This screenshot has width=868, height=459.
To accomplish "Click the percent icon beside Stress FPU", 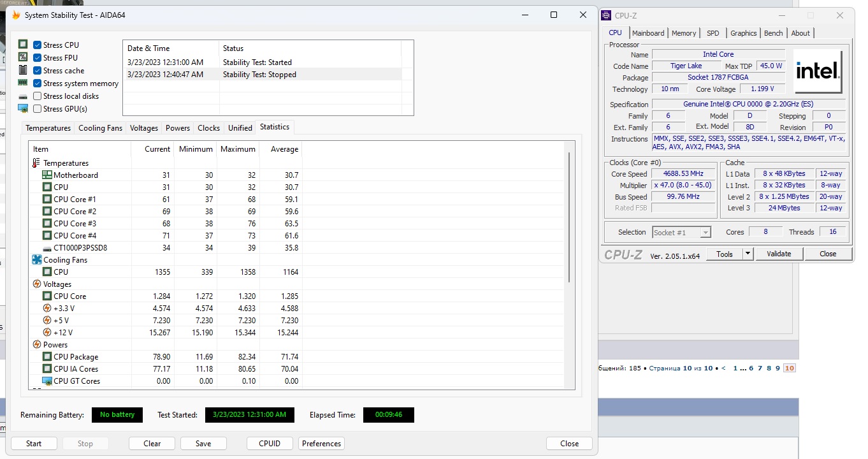I will pos(23,57).
